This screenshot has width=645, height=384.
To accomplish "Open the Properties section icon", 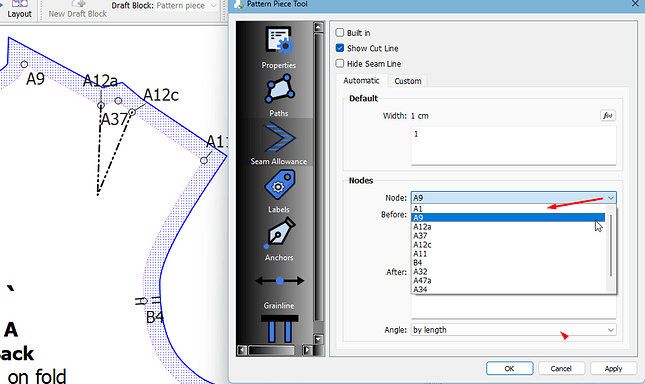I will point(279,40).
